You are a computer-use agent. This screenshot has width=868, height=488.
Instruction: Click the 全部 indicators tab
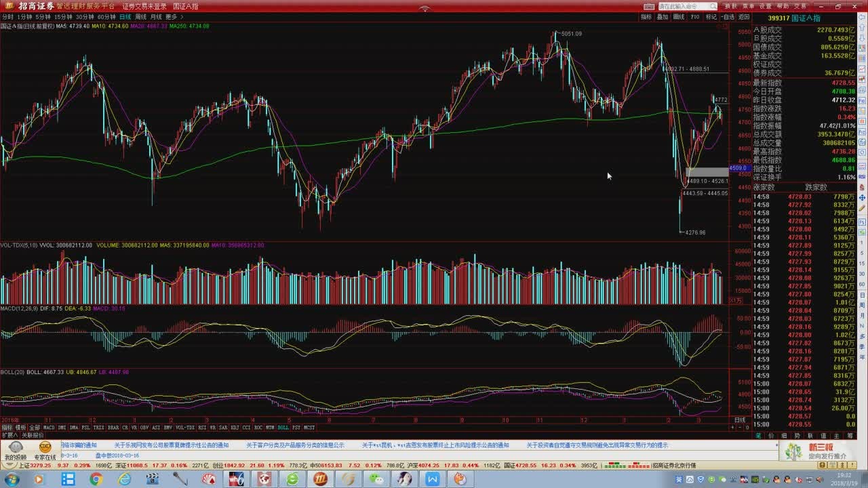35,428
